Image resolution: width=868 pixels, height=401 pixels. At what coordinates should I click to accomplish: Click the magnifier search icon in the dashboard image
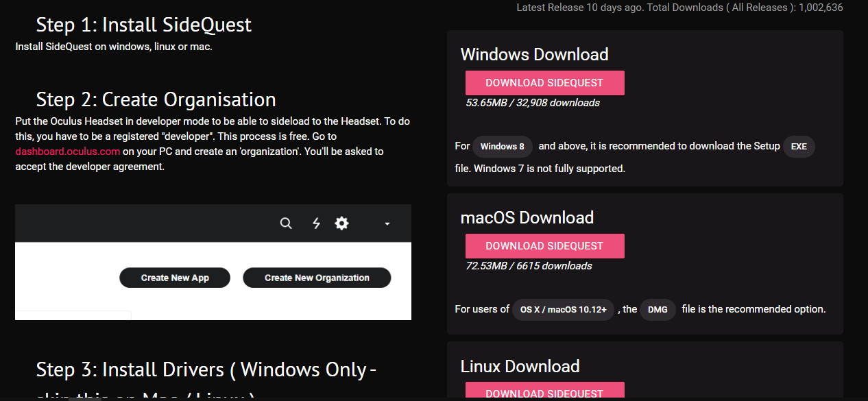(x=286, y=223)
